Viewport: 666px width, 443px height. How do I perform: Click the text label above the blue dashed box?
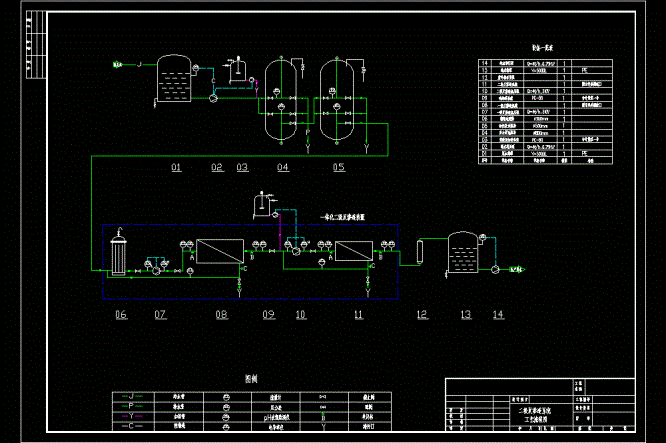tap(342, 217)
